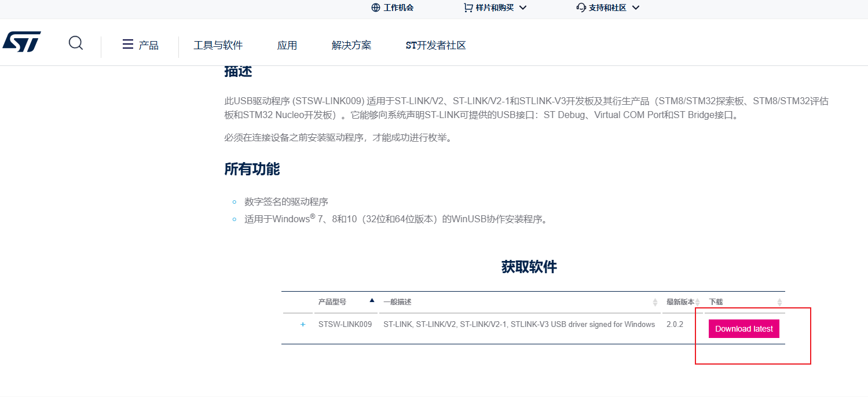Open the hamburger 产品 menu icon
The width and height of the screenshot is (868, 397).
click(128, 45)
